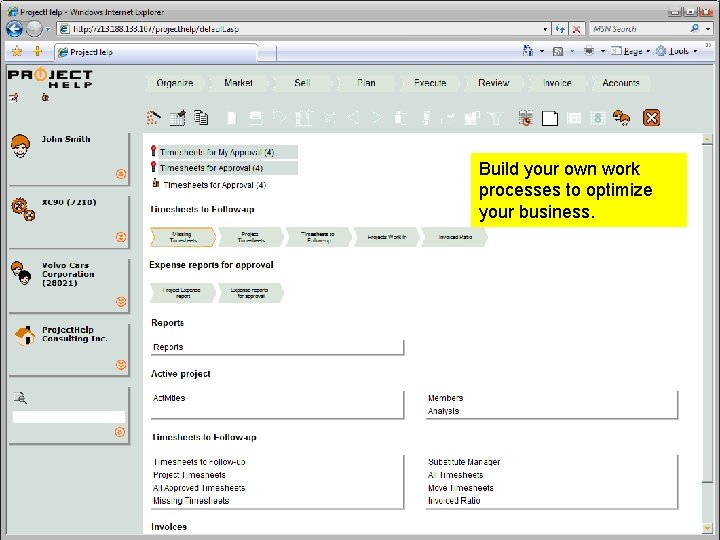Expand the John Smith card
The image size is (720, 540).
click(x=121, y=174)
